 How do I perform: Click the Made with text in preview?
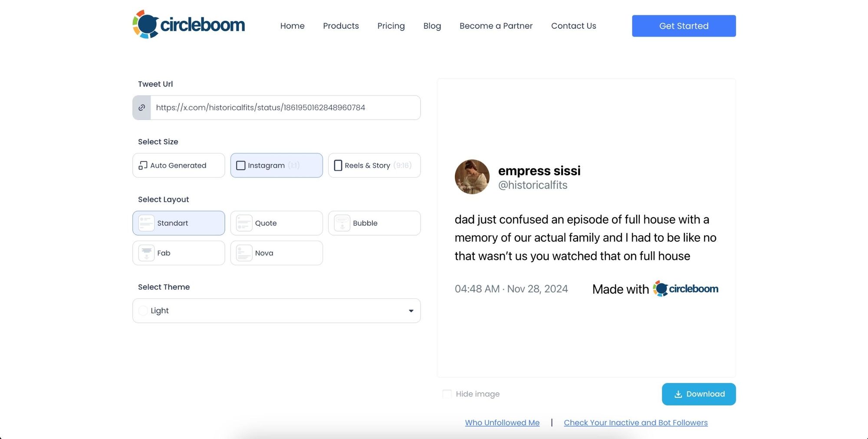pyautogui.click(x=621, y=289)
